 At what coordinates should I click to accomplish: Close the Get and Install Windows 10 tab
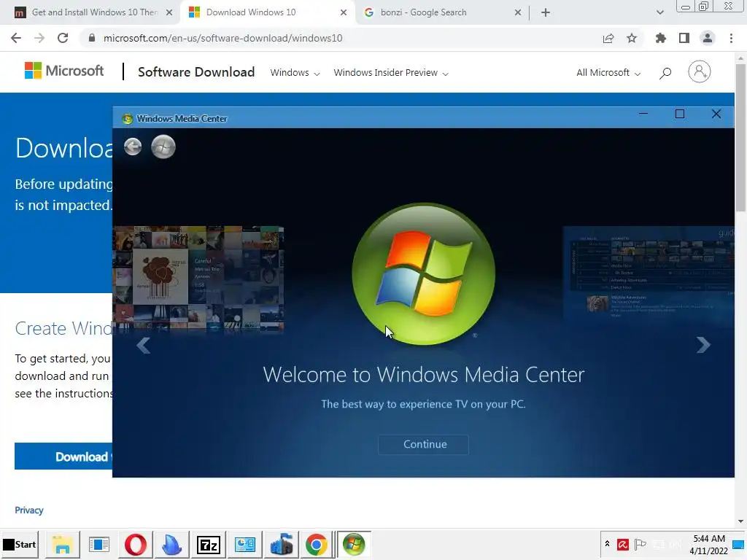pos(169,13)
